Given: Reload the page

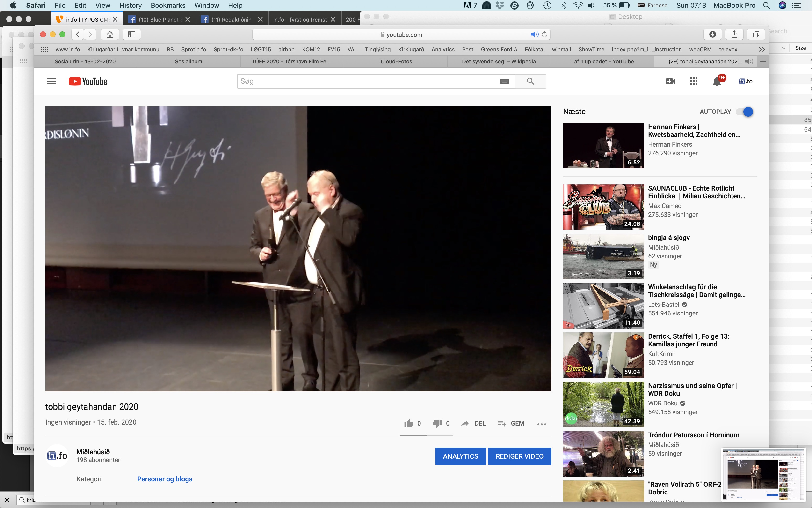Looking at the screenshot, I should (x=544, y=34).
